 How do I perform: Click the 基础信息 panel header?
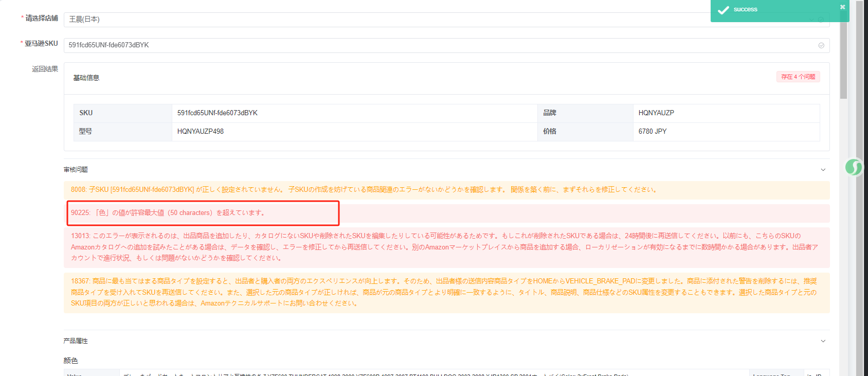[86, 78]
